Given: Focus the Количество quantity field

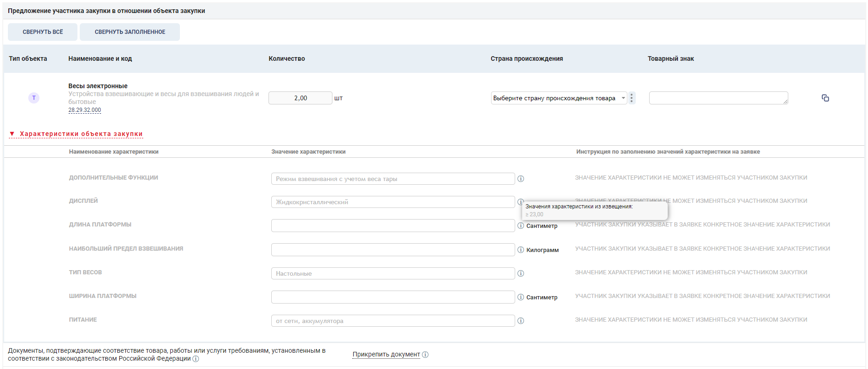Looking at the screenshot, I should pyautogui.click(x=300, y=98).
